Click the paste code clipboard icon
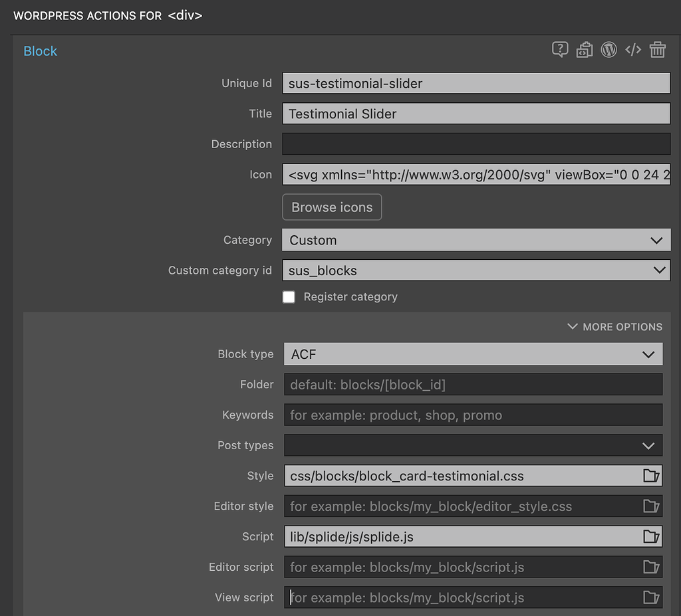Image resolution: width=681 pixels, height=616 pixels. click(x=585, y=49)
